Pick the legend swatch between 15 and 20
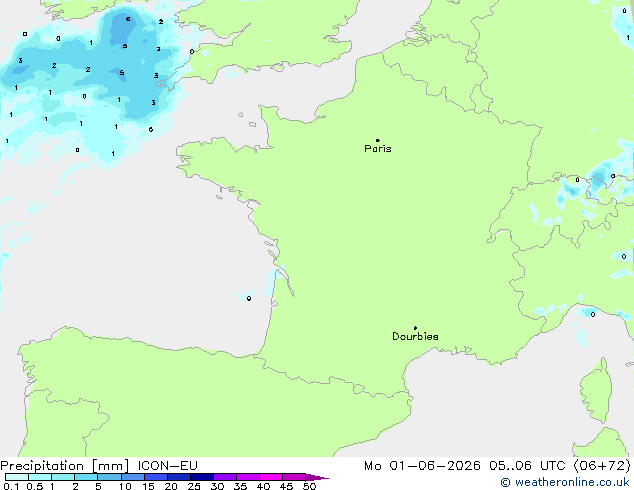The height and width of the screenshot is (490, 634). 156,477
